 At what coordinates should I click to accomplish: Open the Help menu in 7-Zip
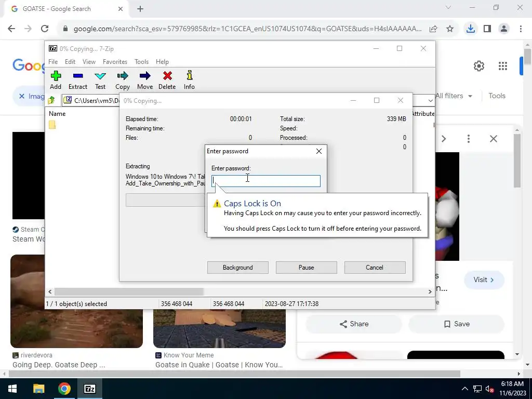(162, 62)
